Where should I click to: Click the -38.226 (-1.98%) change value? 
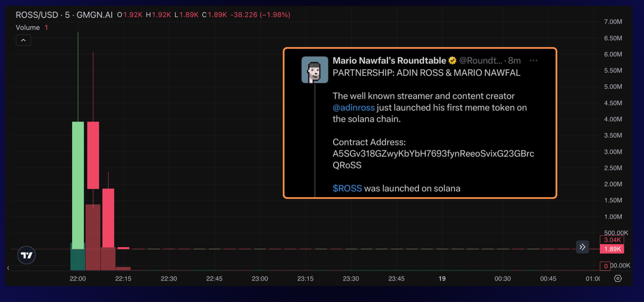click(260, 15)
